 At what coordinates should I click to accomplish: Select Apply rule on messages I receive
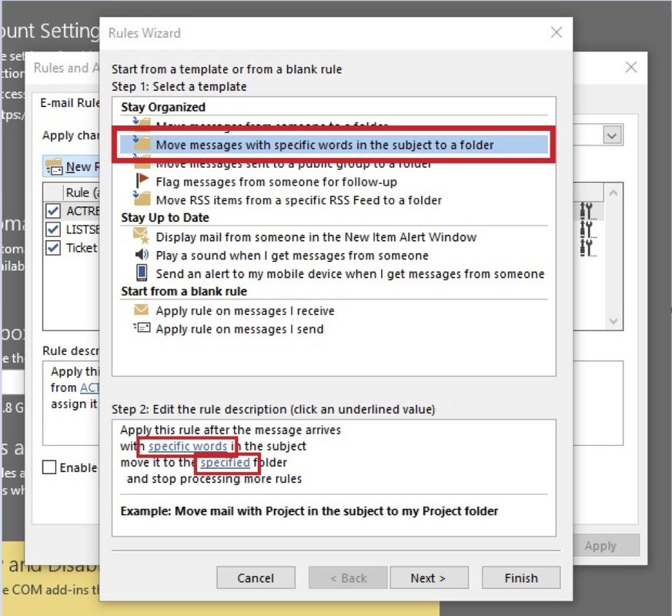245,310
